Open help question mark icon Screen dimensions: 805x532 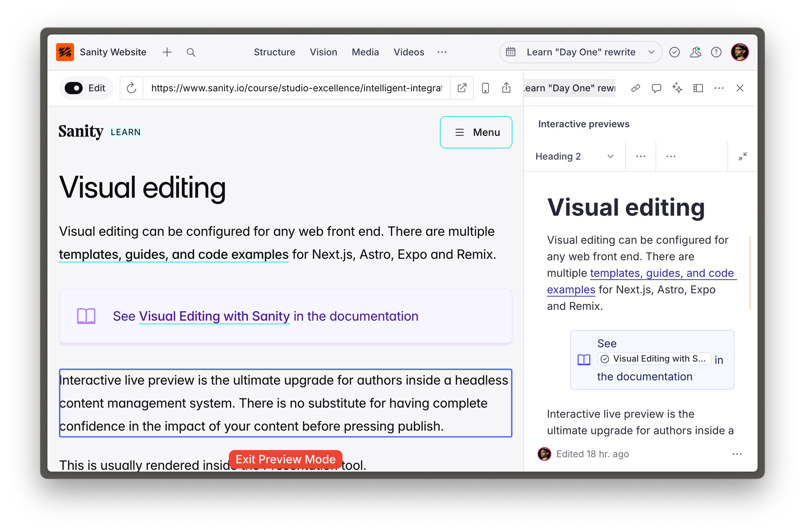pos(716,52)
